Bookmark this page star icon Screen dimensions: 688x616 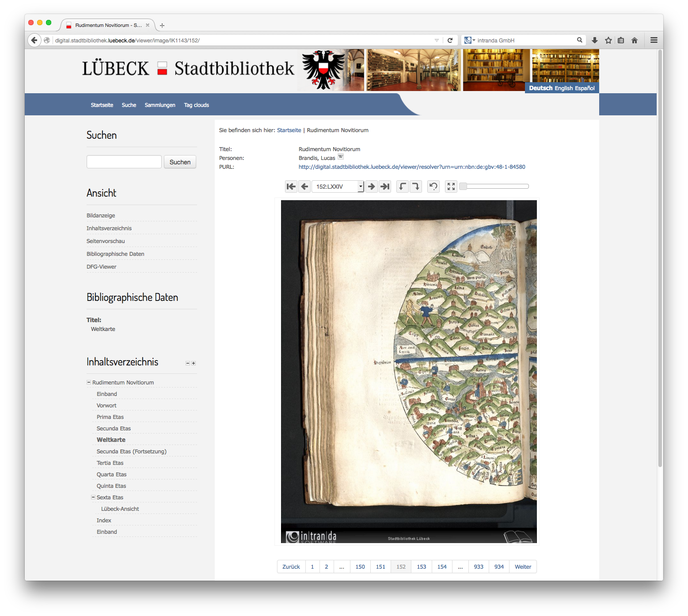[x=608, y=40]
